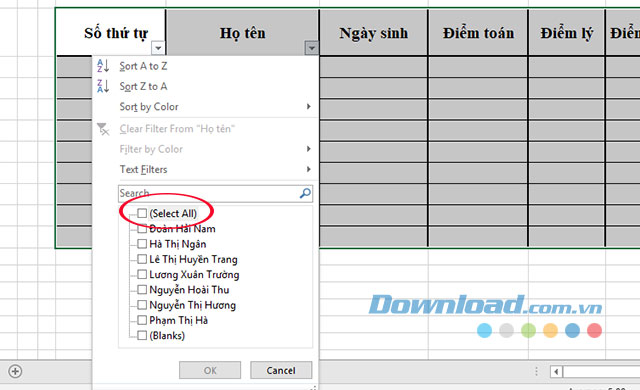
Task: Select the Điểm toán header cell
Action: coord(478,33)
